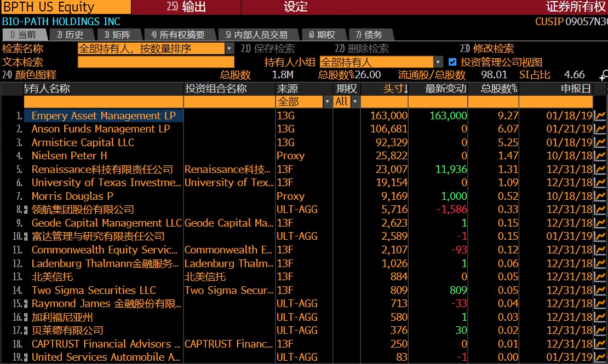The width and height of the screenshot is (608, 364).
Task: Expand 富达管理与研究有限责任公司 holder row
Action: coord(26,236)
